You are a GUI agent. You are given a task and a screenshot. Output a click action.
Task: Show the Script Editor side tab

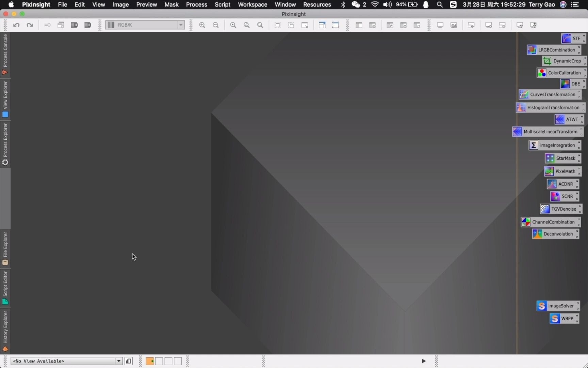[x=5, y=288]
